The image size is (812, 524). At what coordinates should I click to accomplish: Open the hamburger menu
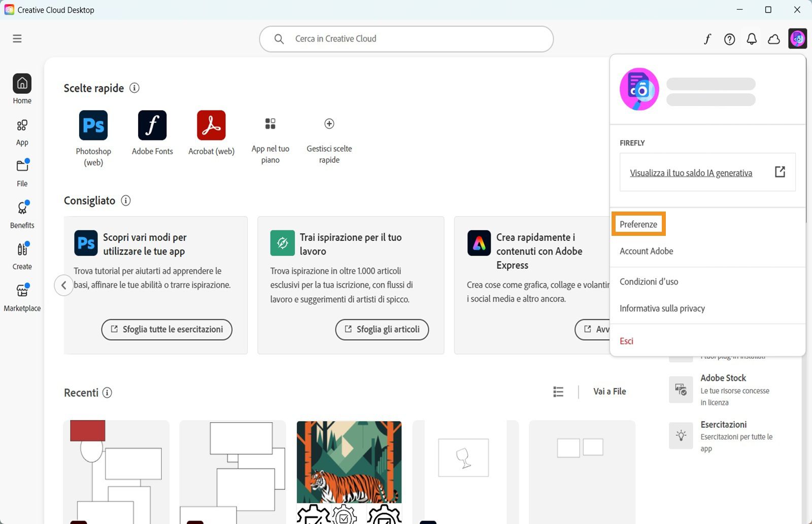17,38
